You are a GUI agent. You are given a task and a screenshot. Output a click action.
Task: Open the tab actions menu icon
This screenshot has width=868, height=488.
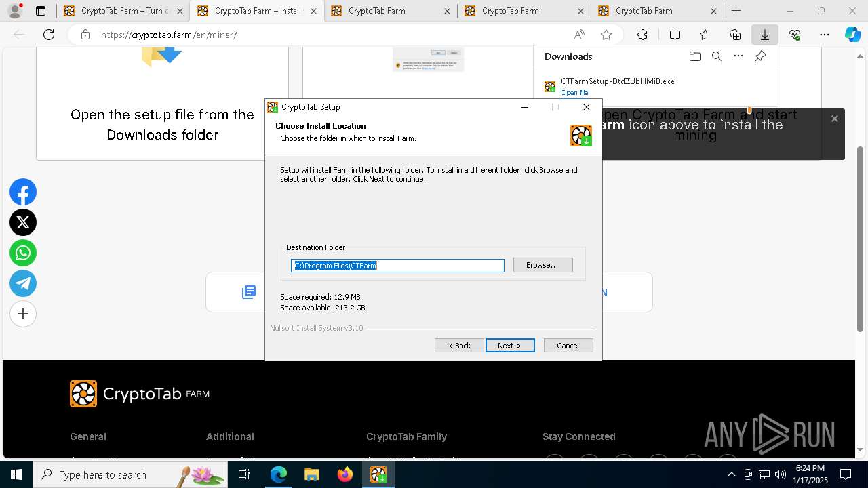click(x=41, y=11)
